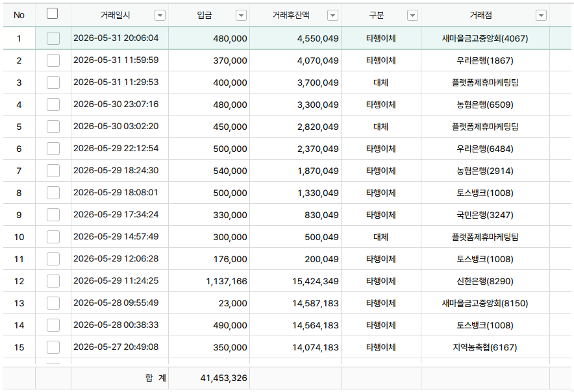Click deposit amount 540,000
This screenshot has height=392, width=574.
(x=231, y=171)
